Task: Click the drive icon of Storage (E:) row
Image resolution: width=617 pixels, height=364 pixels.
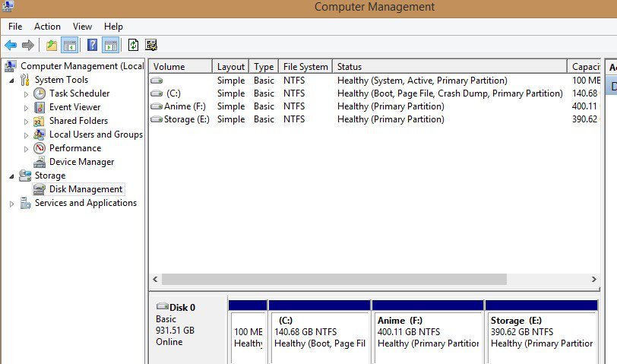Action: click(x=157, y=119)
